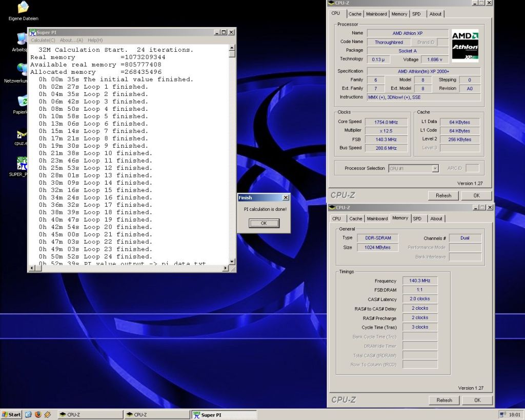Activate the Super PI taskbar button
Screen dimensions: 525x420
click(225, 415)
